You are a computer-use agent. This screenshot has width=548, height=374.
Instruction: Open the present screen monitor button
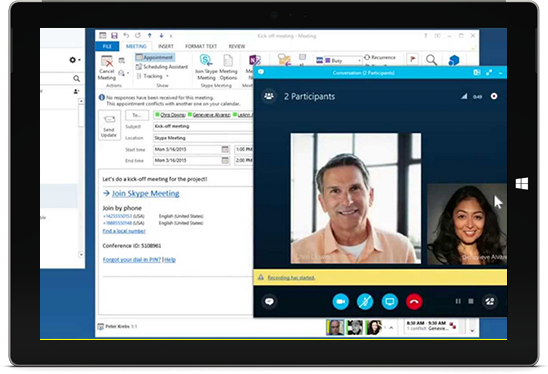390,302
